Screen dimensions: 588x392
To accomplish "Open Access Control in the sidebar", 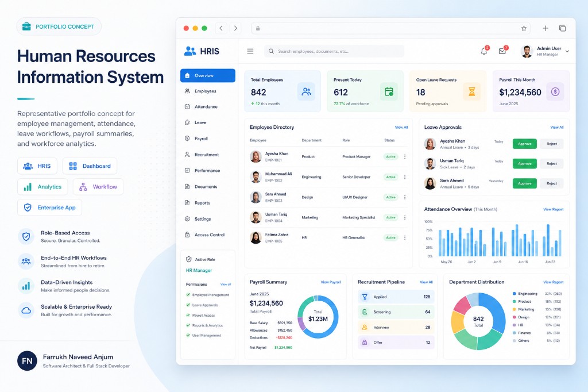I will 208,235.
